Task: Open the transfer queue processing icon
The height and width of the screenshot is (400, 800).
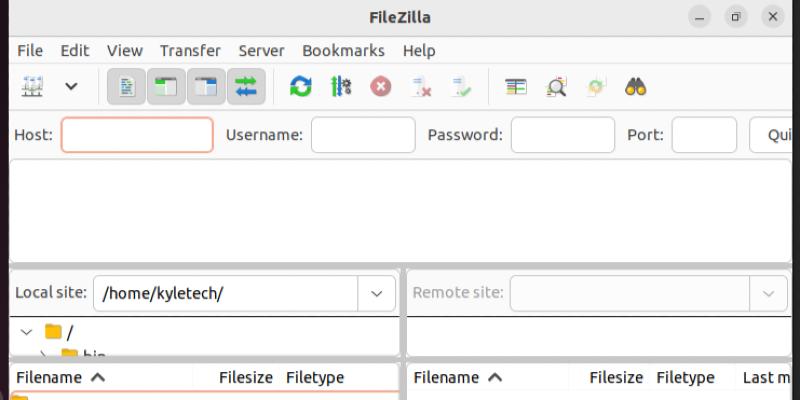Action: tap(341, 87)
